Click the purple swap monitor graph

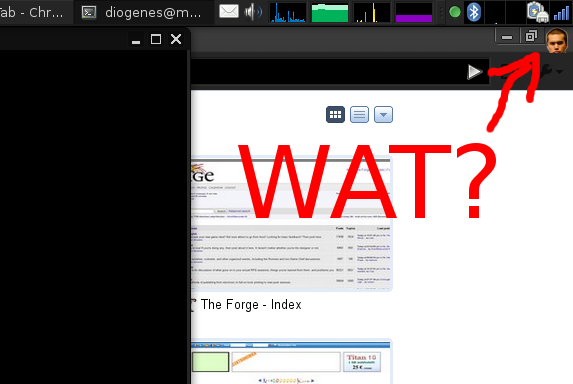pos(414,12)
